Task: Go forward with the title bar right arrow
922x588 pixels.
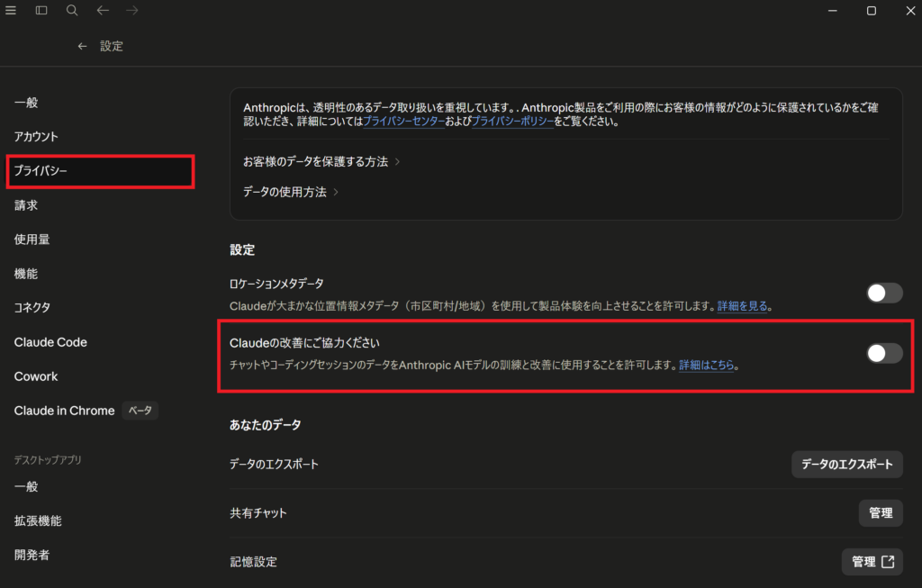Action: pyautogui.click(x=132, y=10)
